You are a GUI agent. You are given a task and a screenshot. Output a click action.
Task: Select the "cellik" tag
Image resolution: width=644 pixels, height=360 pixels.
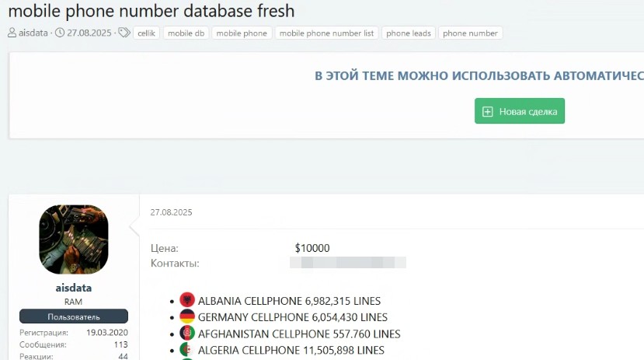pos(146,33)
